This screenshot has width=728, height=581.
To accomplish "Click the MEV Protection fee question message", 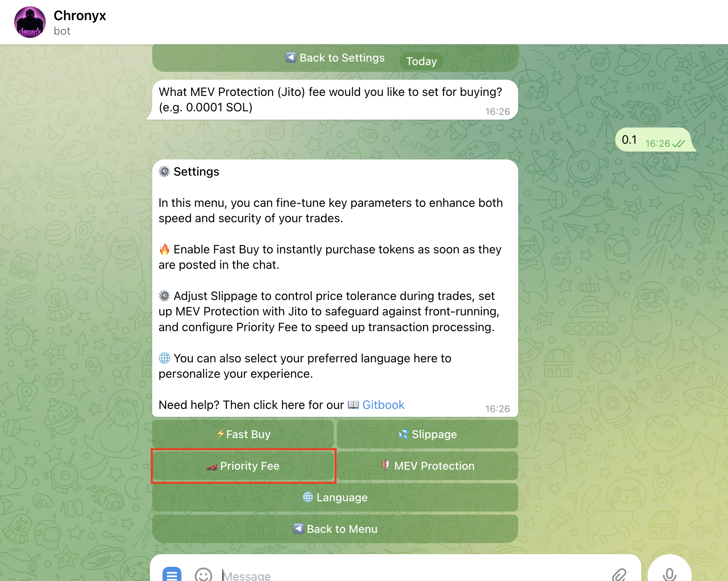I will (x=330, y=99).
